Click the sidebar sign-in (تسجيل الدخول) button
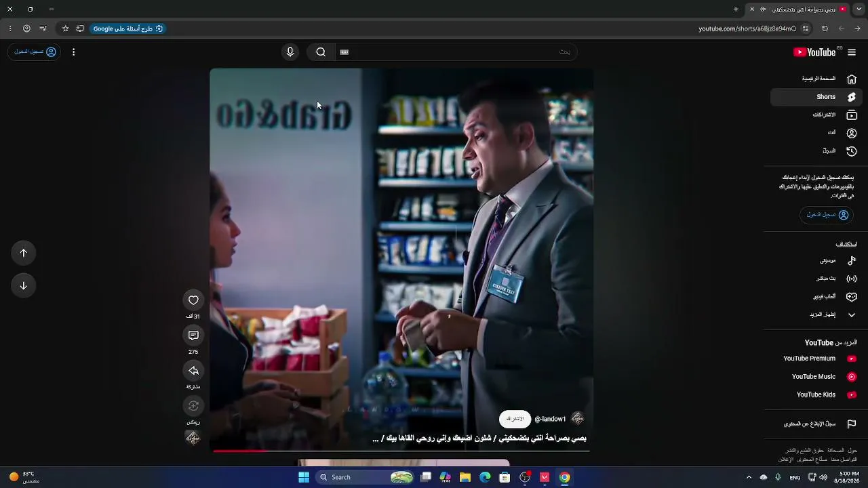Image resolution: width=868 pixels, height=488 pixels. coord(827,215)
